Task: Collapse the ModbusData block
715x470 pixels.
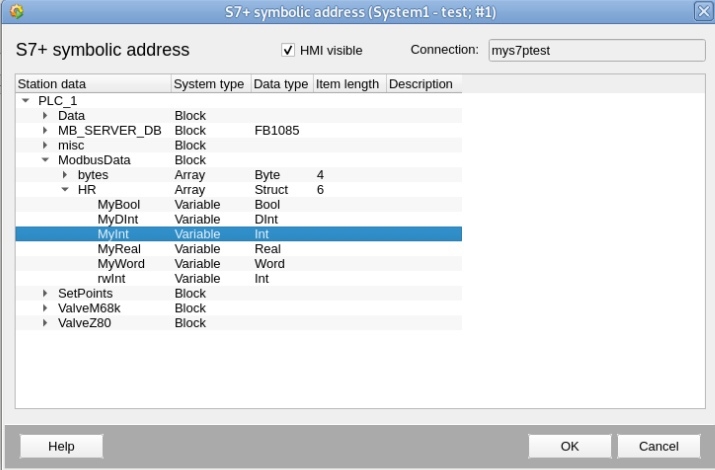Action: tap(45, 160)
